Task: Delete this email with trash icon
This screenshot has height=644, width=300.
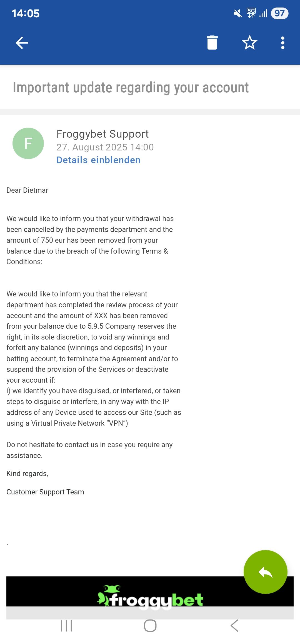Action: (212, 43)
